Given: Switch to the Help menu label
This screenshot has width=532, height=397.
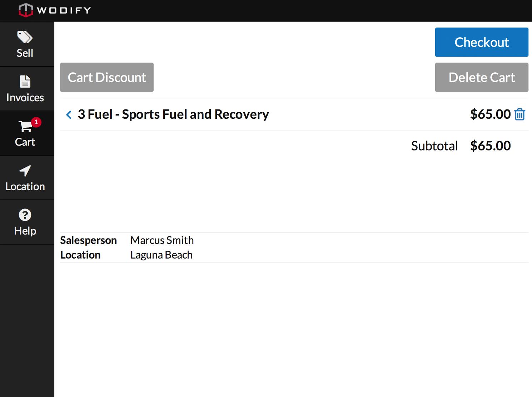Looking at the screenshot, I should pos(25,231).
